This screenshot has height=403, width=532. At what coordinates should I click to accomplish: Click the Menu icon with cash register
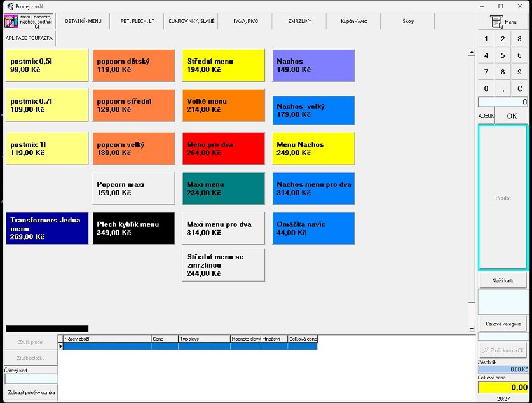(503, 21)
